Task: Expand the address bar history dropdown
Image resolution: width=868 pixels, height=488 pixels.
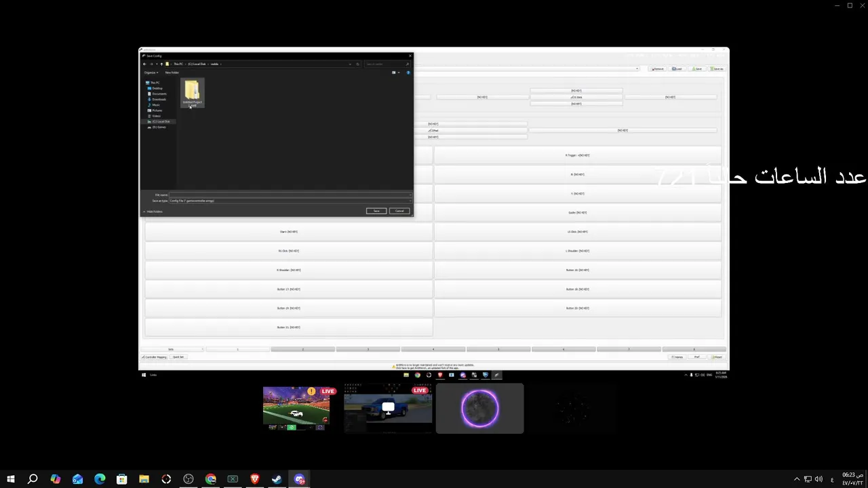Action: [x=350, y=64]
